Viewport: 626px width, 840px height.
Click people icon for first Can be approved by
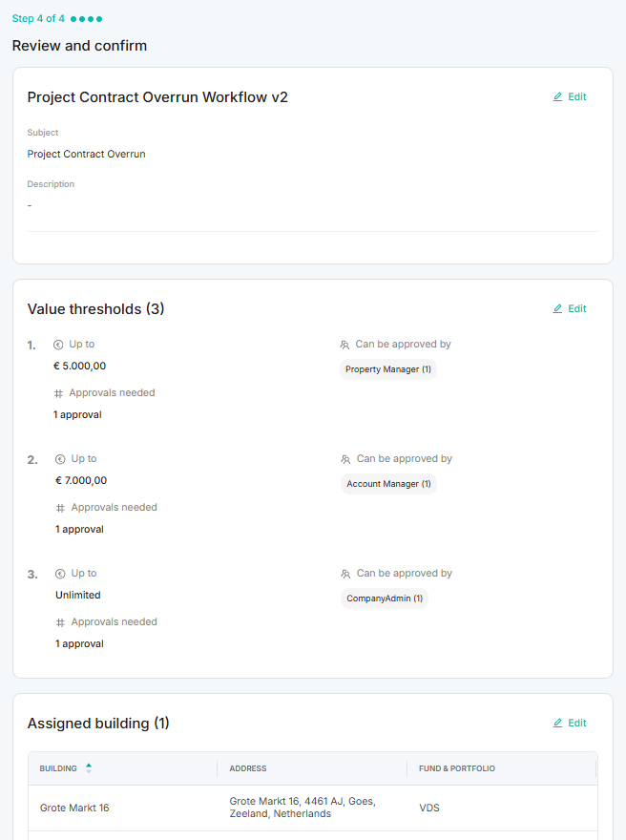point(344,345)
